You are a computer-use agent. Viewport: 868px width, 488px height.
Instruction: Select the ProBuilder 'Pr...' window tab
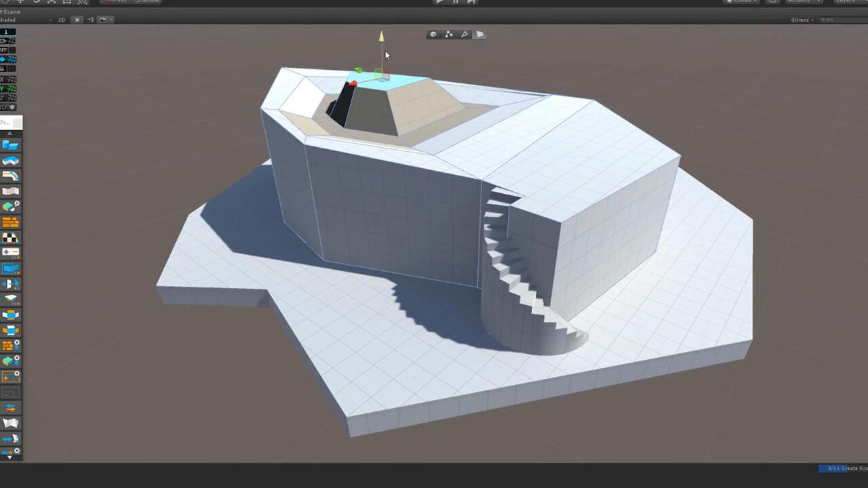tap(11, 123)
